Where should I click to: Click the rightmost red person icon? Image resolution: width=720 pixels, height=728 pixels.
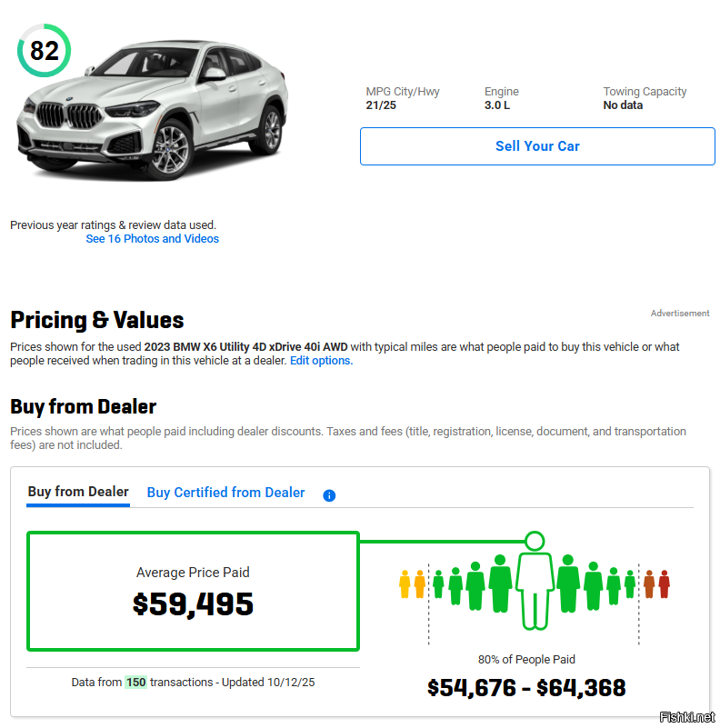click(x=665, y=584)
